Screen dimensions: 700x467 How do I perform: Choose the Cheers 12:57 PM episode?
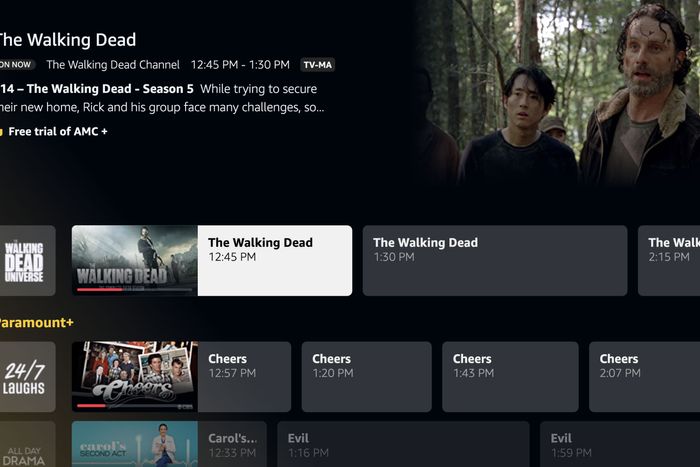click(244, 377)
